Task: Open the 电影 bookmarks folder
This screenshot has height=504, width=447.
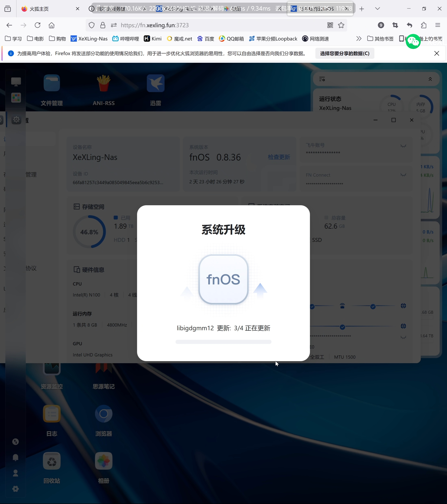Action: coord(35,39)
